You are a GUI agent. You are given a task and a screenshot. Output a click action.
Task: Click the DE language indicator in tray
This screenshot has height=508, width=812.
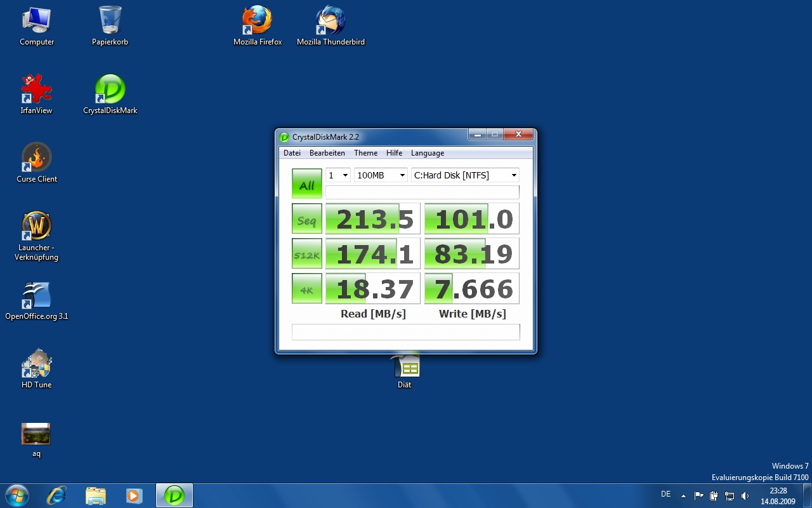665,495
